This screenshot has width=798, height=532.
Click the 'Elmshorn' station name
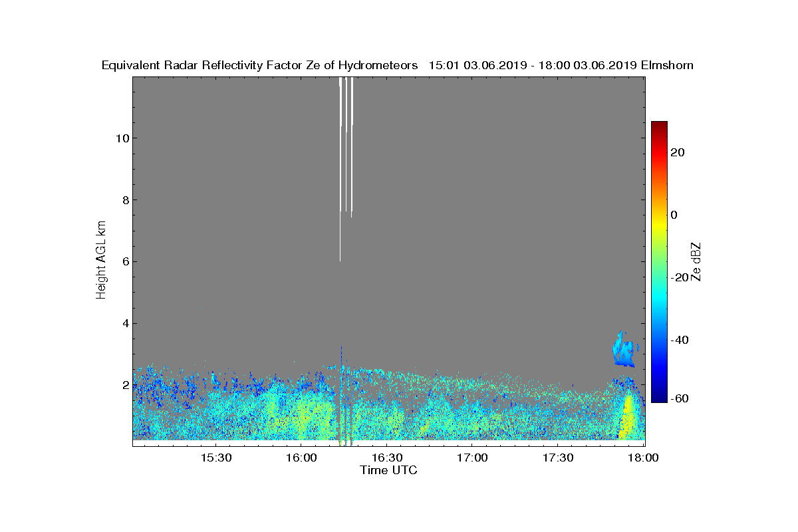[667, 65]
